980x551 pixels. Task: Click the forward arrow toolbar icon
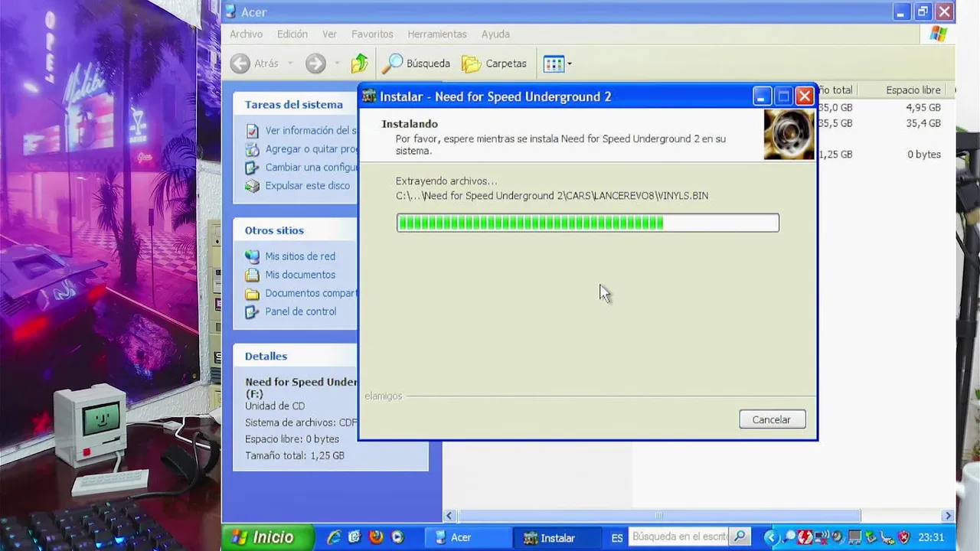click(x=315, y=64)
